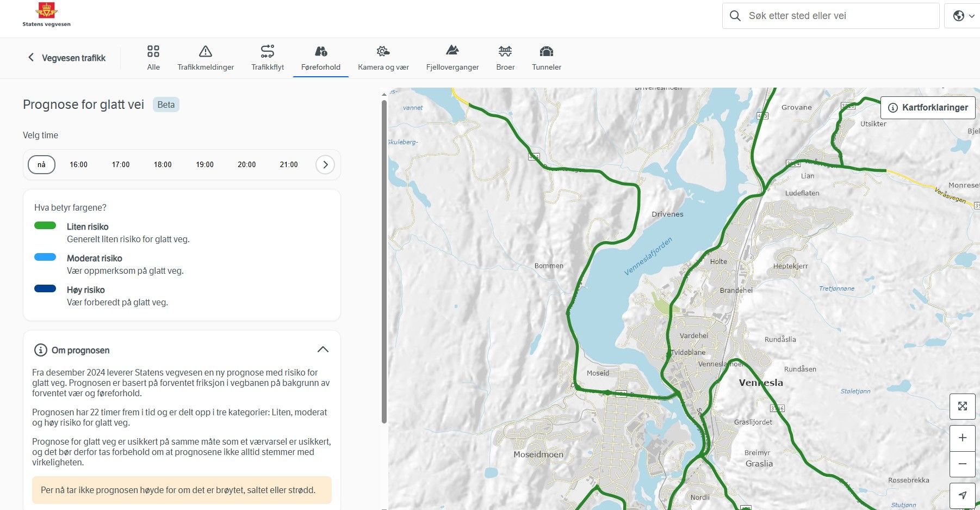Open the language globe dropdown
Image resolution: width=980 pixels, height=510 pixels.
point(964,16)
